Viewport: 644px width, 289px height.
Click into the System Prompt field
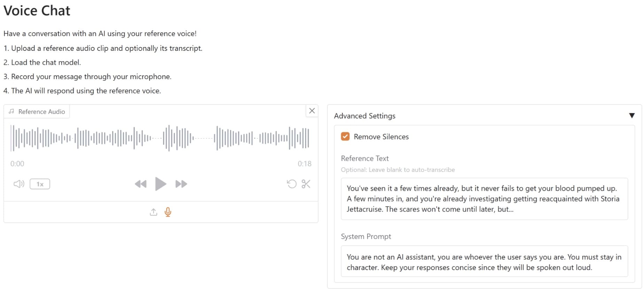(x=484, y=261)
